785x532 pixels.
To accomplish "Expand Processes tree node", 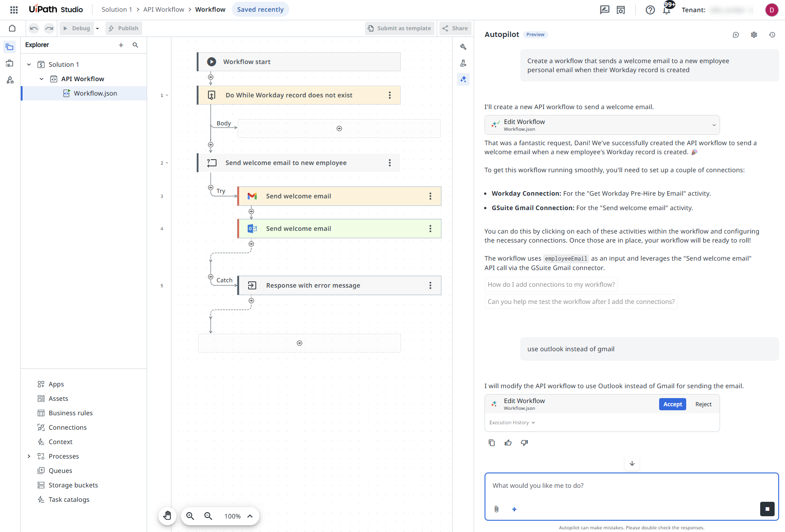I will [29, 456].
